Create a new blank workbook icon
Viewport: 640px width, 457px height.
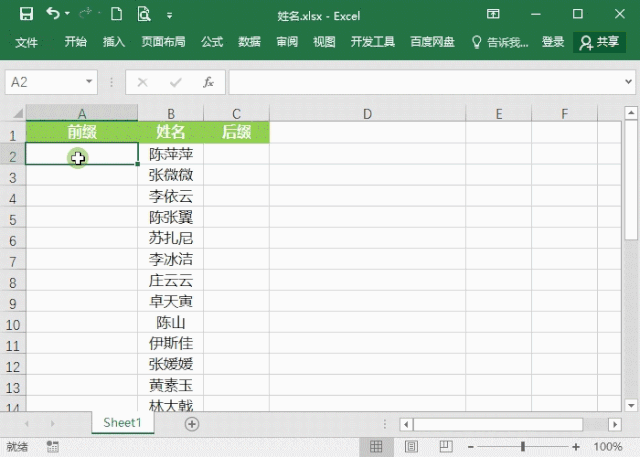(116, 14)
